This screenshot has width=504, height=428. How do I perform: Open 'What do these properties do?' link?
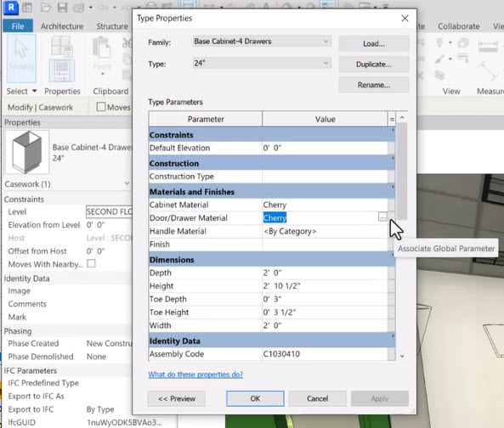tap(195, 374)
